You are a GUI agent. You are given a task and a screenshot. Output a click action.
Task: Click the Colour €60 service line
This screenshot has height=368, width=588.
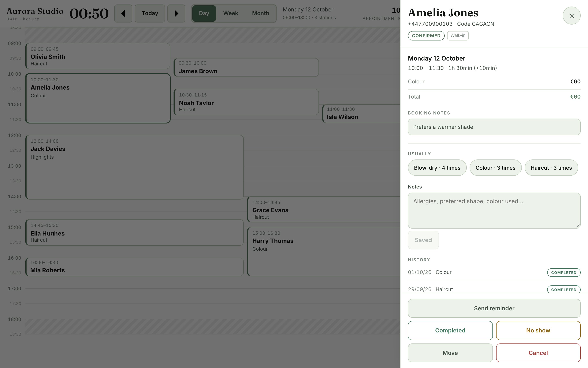coord(494,82)
